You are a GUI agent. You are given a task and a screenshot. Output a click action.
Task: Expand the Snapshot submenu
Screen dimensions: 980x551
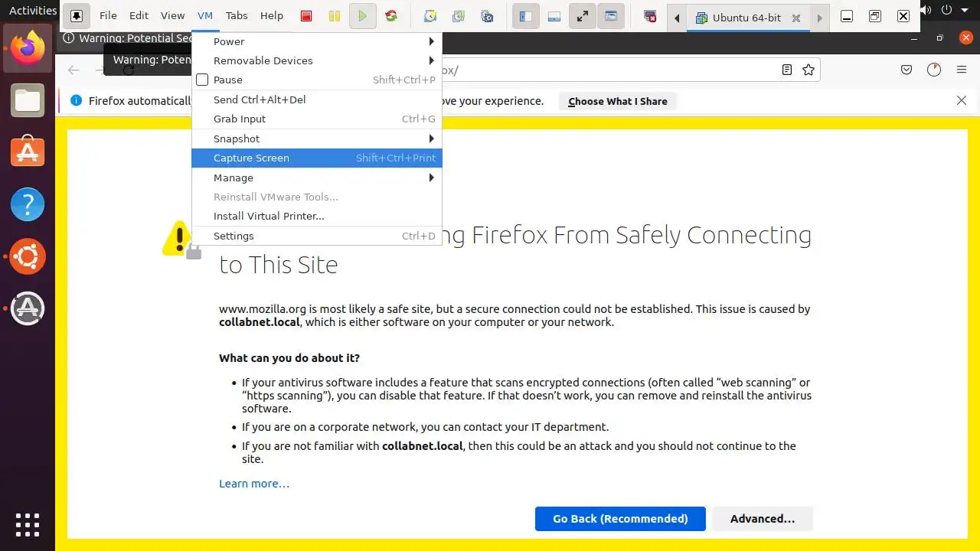pyautogui.click(x=317, y=139)
